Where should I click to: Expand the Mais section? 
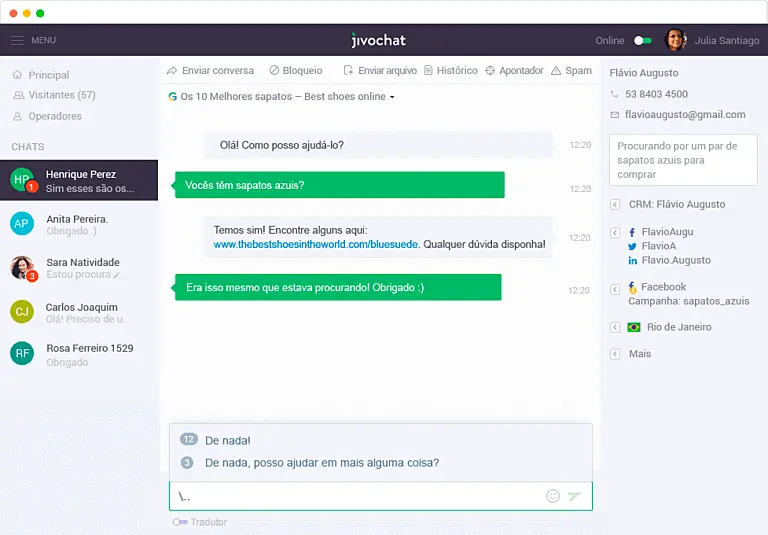tap(615, 354)
